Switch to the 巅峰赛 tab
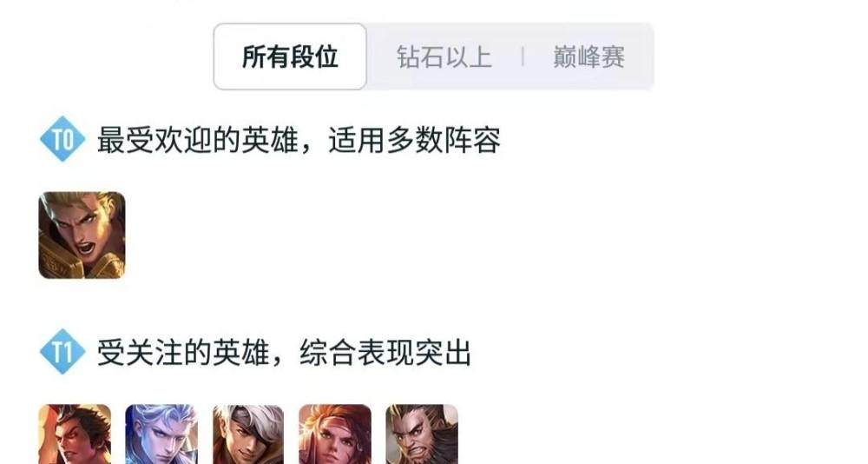This screenshot has height=464, width=868. point(589,57)
